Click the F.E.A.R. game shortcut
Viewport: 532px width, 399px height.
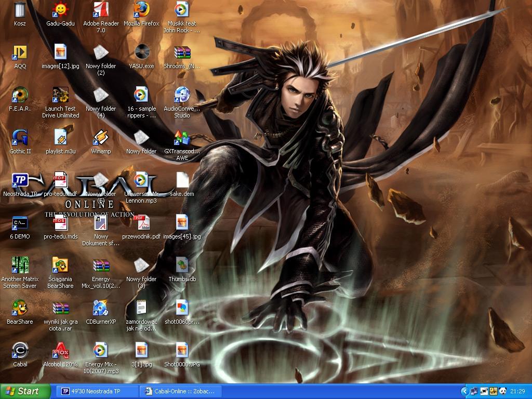[x=20, y=95]
